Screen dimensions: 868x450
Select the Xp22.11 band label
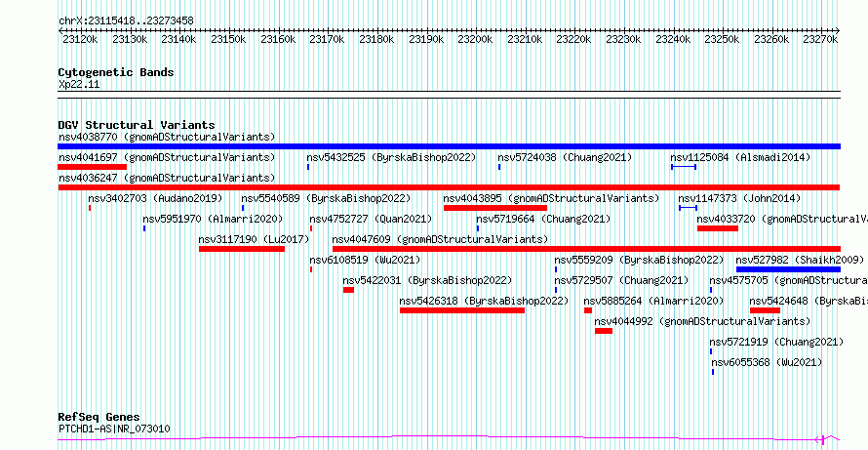79,85
